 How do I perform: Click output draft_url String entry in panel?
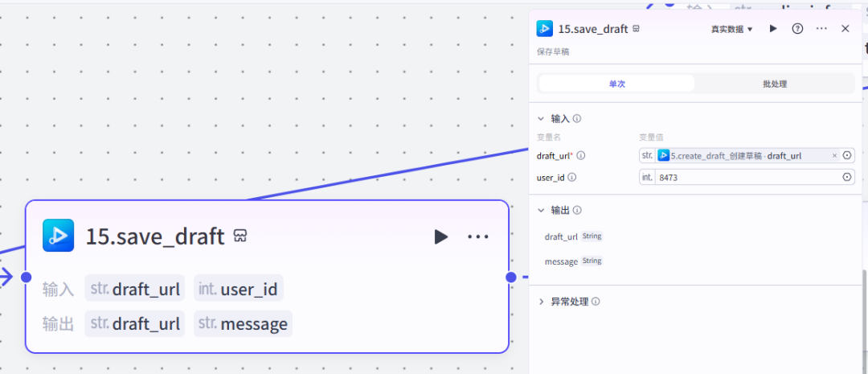[x=574, y=236]
